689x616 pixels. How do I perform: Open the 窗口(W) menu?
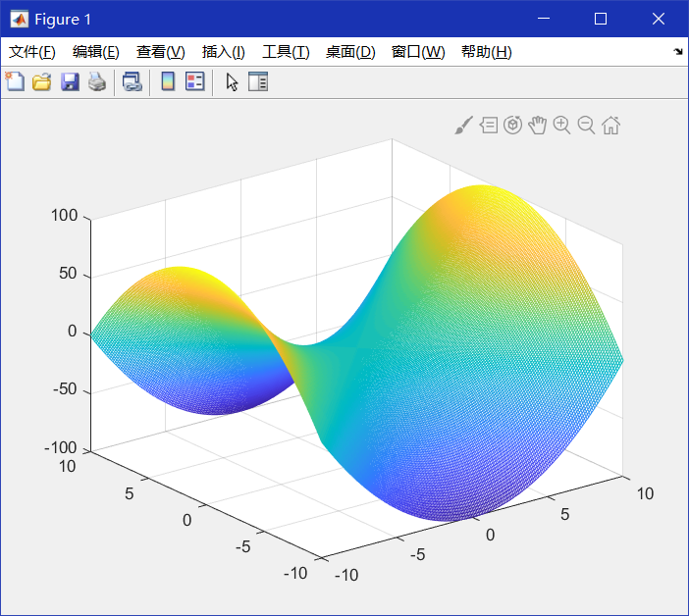coord(418,52)
